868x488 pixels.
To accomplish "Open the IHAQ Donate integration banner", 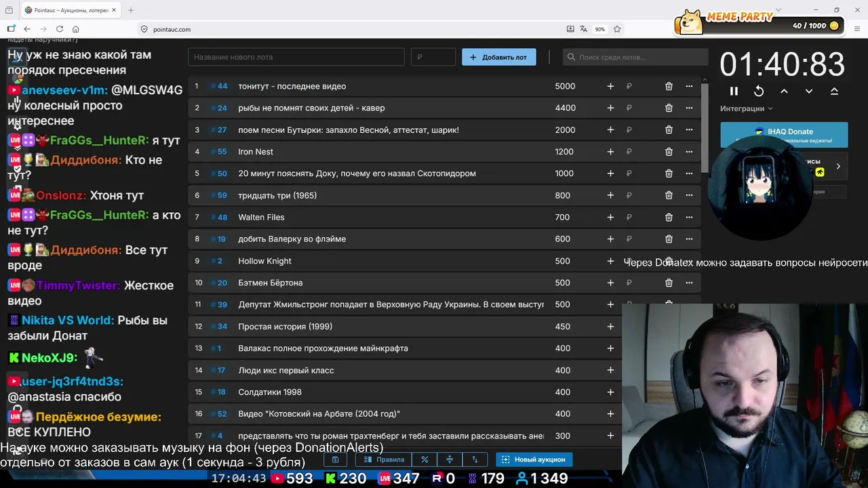I will (x=784, y=134).
